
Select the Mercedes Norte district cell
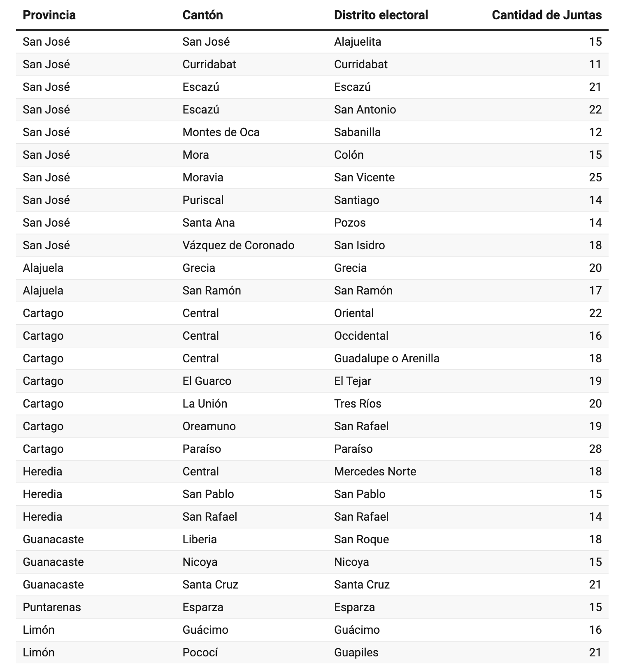tap(375, 472)
